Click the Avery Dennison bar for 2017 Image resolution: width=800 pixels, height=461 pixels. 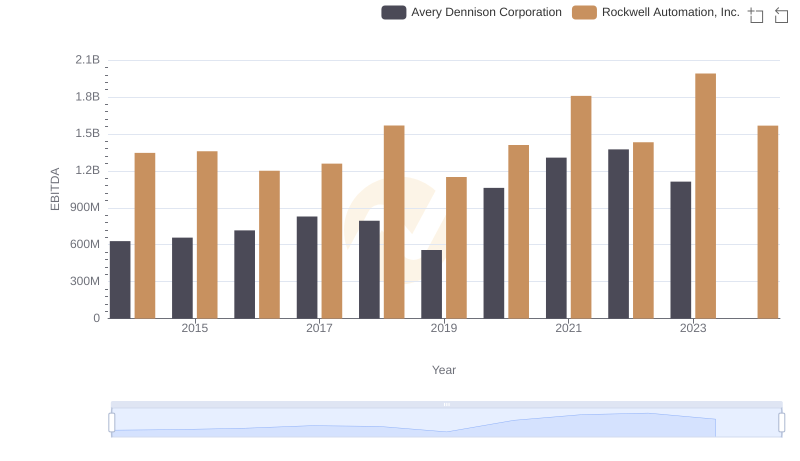point(307,267)
